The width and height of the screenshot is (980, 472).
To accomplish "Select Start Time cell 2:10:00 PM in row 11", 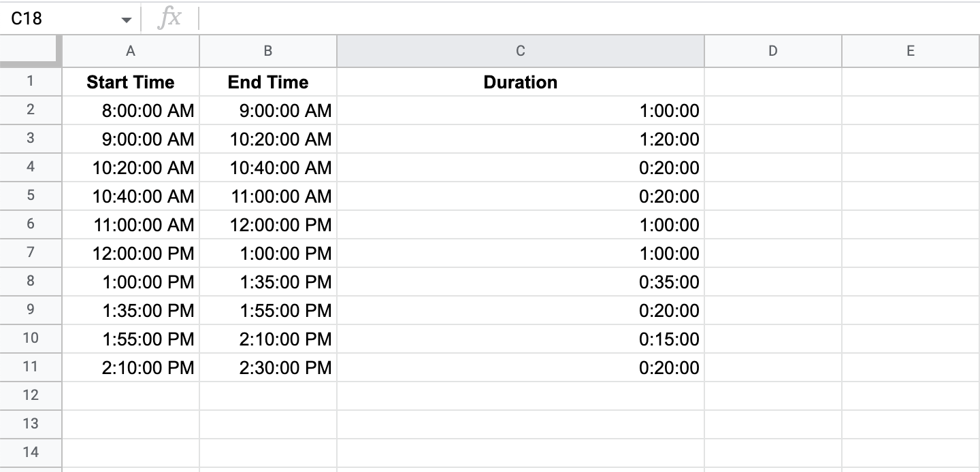I will [x=131, y=367].
